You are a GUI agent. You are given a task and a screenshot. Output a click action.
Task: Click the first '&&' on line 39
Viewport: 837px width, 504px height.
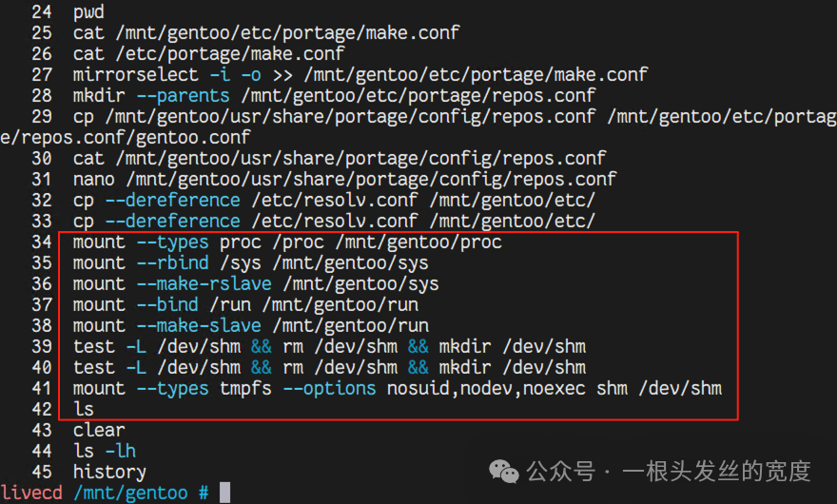261,347
